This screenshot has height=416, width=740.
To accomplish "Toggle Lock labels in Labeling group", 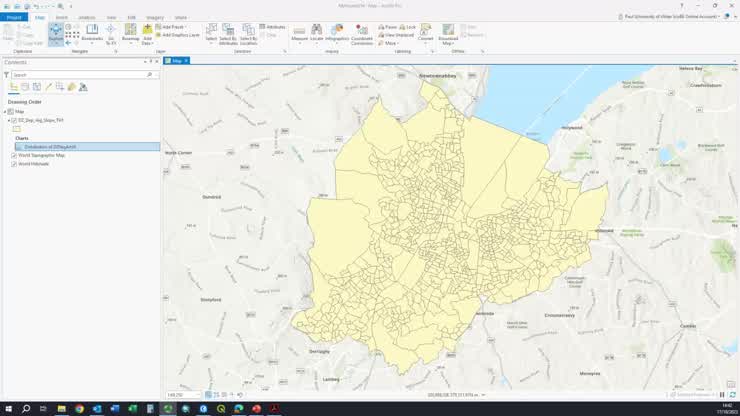I will (408, 27).
